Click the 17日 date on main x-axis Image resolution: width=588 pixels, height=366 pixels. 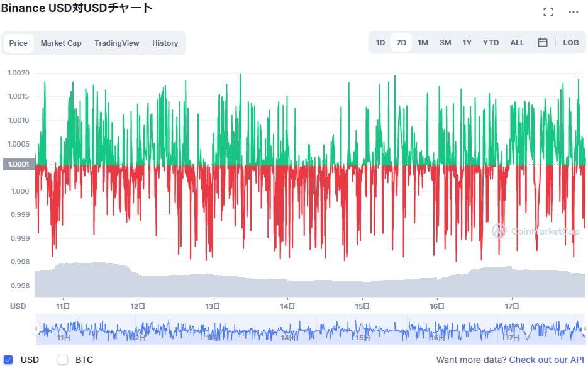coord(511,306)
